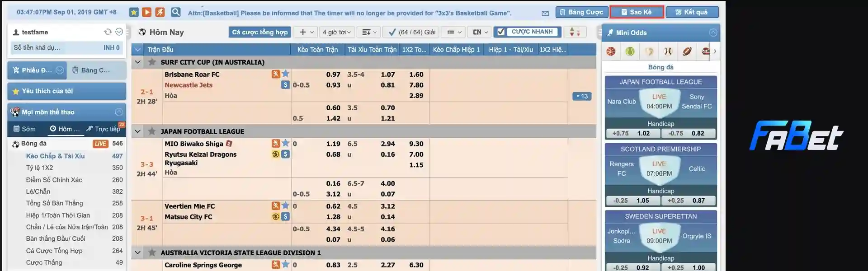Select basketball icon in Mini Odds
Screen dimensions: 868x271
pos(611,51)
